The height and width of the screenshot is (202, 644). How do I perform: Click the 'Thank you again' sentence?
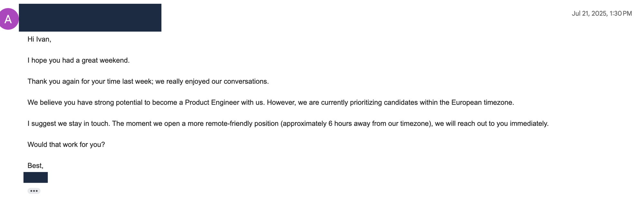coord(148,82)
